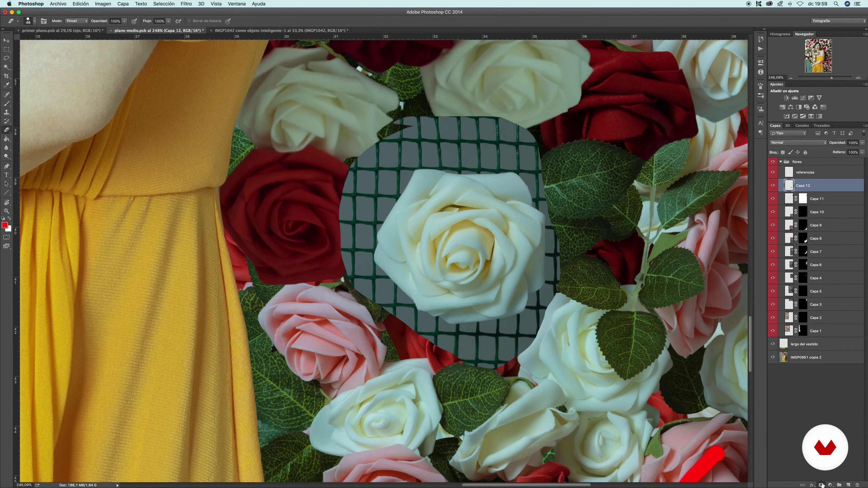Select the Eyedropper tool
Image resolution: width=868 pixels, height=488 pixels.
click(6, 85)
